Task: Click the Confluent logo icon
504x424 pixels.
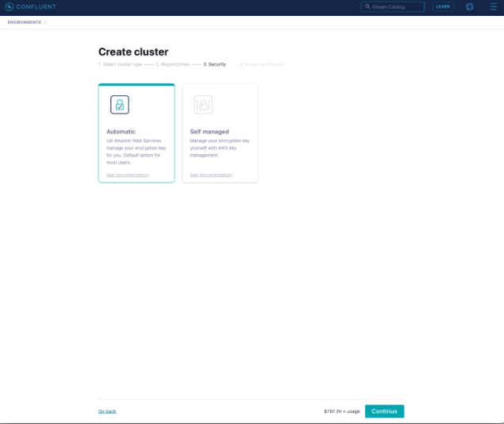Action: tap(10, 7)
